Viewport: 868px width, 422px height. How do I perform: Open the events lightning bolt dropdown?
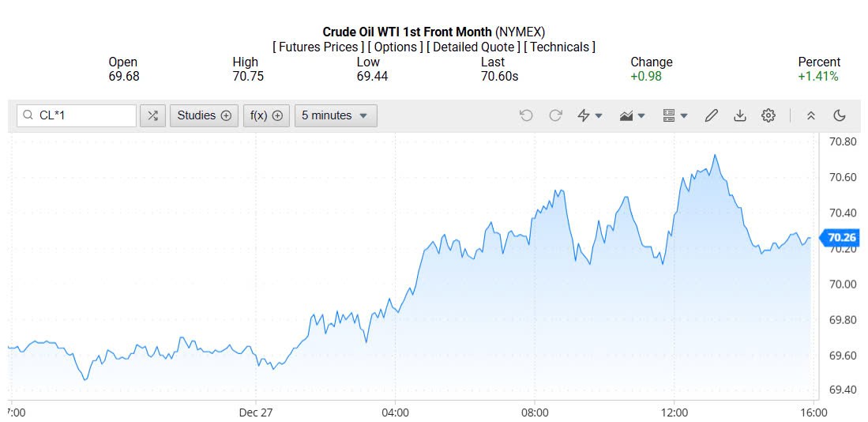[x=590, y=115]
